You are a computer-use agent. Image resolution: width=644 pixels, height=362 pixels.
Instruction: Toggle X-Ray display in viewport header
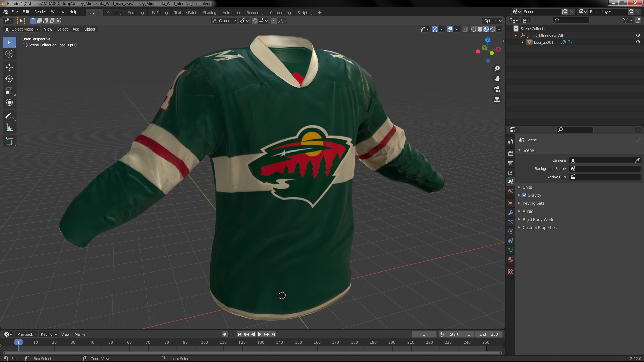tap(465, 29)
